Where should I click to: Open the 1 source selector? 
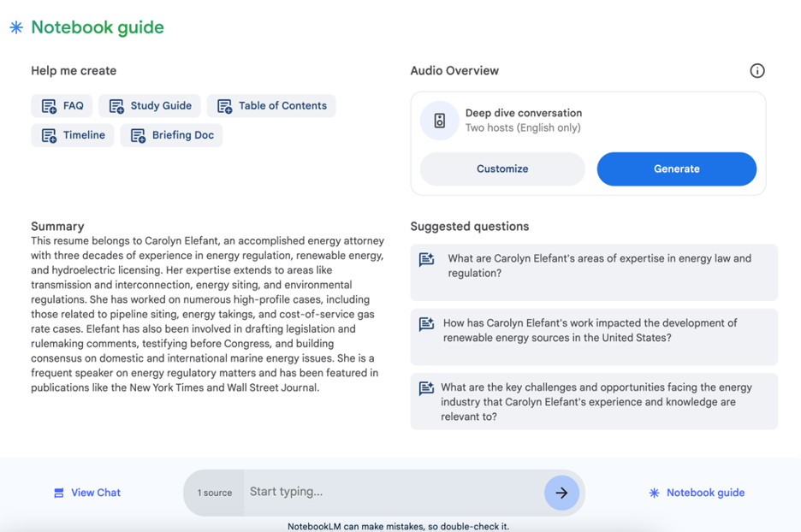tap(214, 493)
